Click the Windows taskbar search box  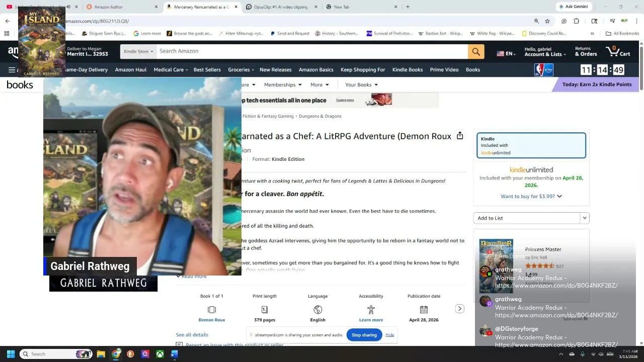point(56,354)
